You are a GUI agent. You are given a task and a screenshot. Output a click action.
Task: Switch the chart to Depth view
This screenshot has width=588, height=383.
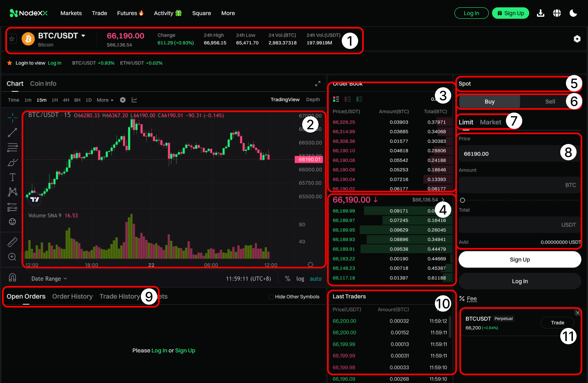point(313,100)
